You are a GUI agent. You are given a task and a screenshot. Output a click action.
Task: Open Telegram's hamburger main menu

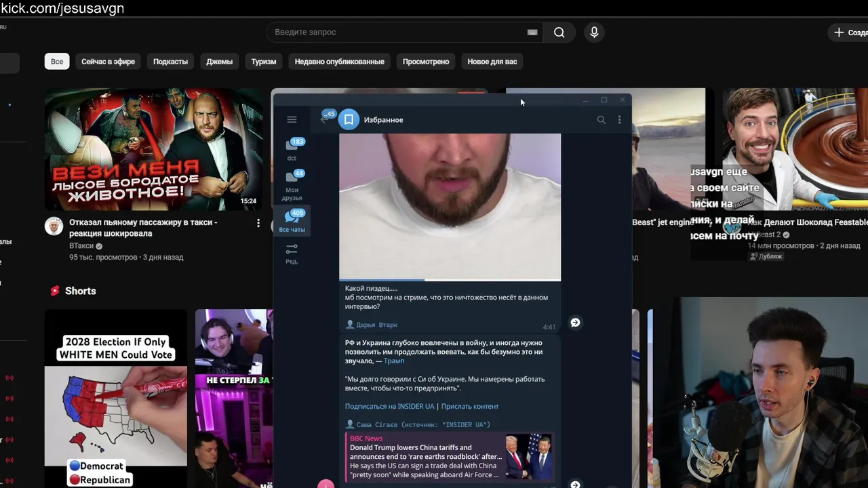pyautogui.click(x=292, y=119)
